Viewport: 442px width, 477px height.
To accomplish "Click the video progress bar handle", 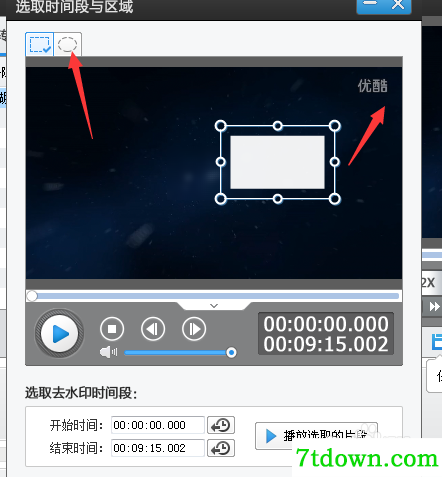I will [x=32, y=296].
